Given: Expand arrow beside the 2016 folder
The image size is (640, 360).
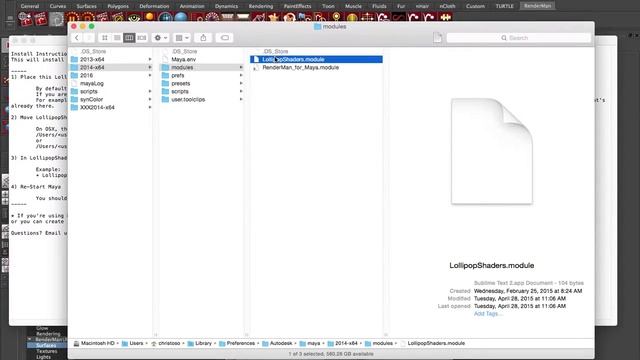Looking at the screenshot, I should (150, 76).
